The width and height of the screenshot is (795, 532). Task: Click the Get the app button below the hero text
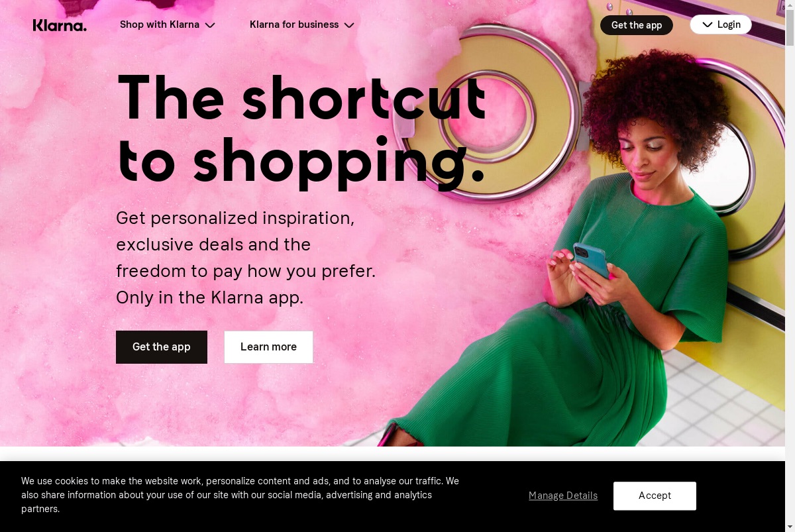click(162, 347)
